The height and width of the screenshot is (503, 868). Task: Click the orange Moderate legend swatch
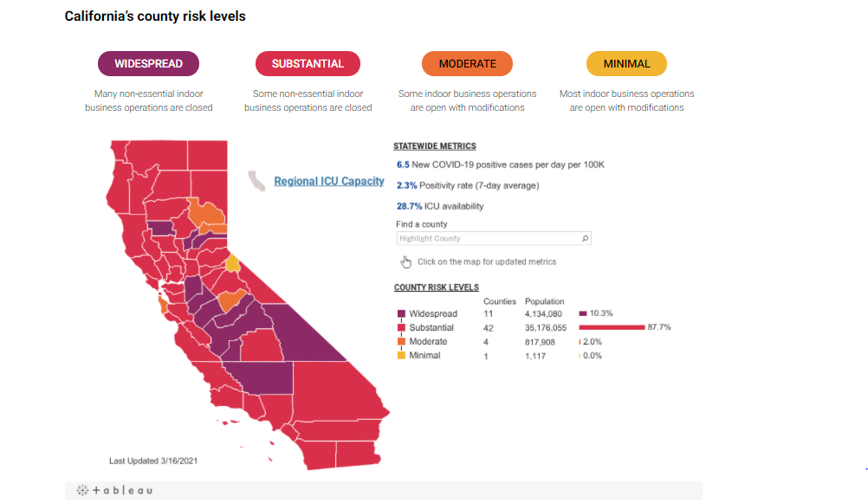click(x=401, y=341)
